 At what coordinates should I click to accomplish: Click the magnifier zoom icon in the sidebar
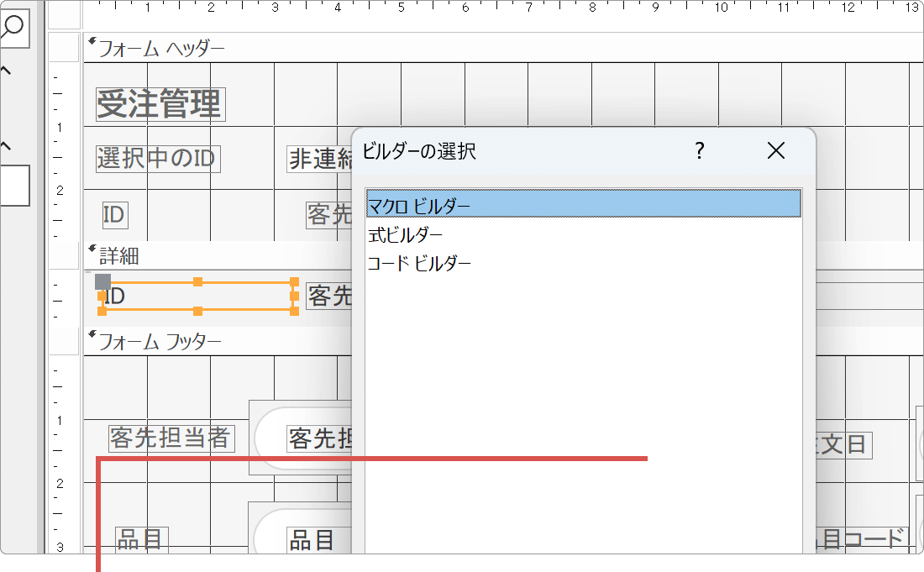click(11, 28)
